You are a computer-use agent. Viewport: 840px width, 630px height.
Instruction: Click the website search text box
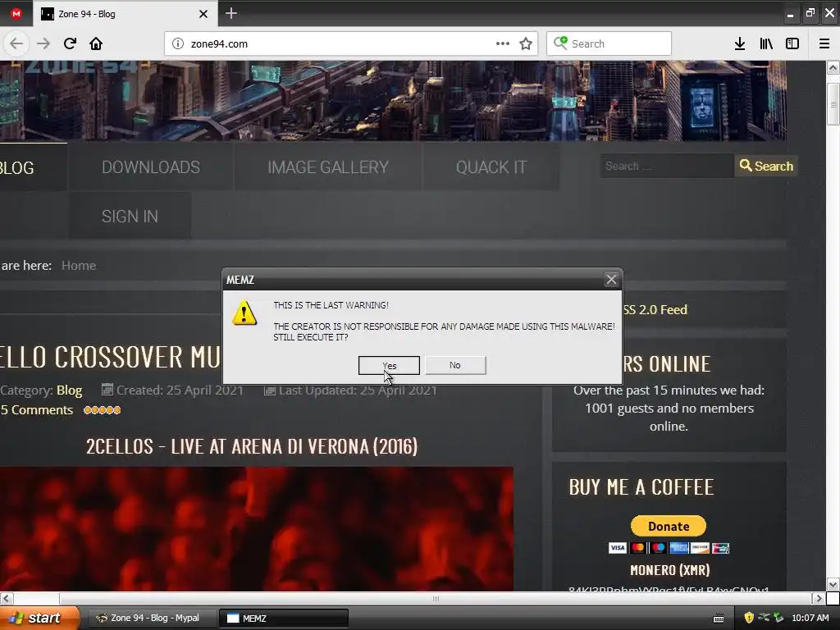[x=666, y=166]
